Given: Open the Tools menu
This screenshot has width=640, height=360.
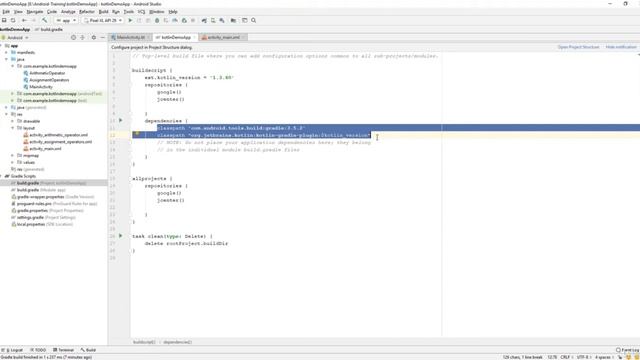Looking at the screenshot, I should tap(129, 12).
